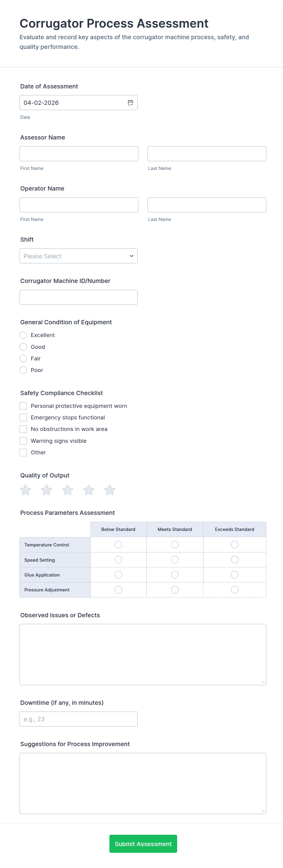Mark Speed Setting as Below Standard
The height and width of the screenshot is (868, 283).
coord(118,560)
